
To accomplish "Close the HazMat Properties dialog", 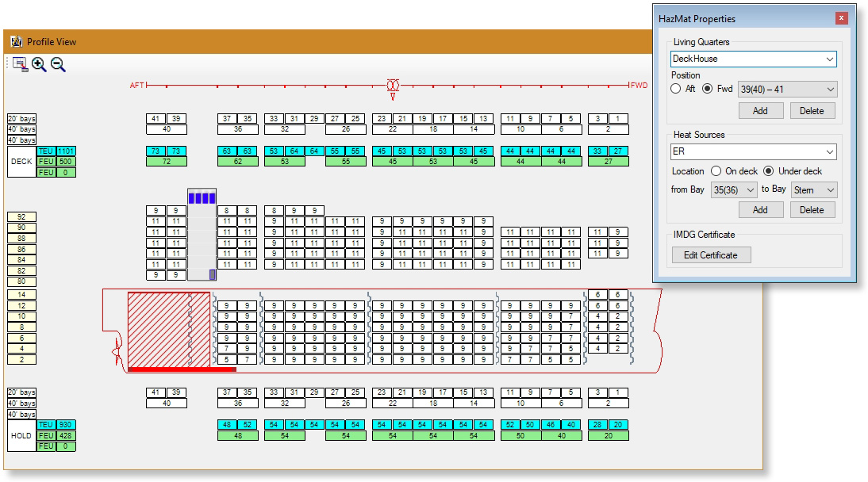I will point(841,18).
